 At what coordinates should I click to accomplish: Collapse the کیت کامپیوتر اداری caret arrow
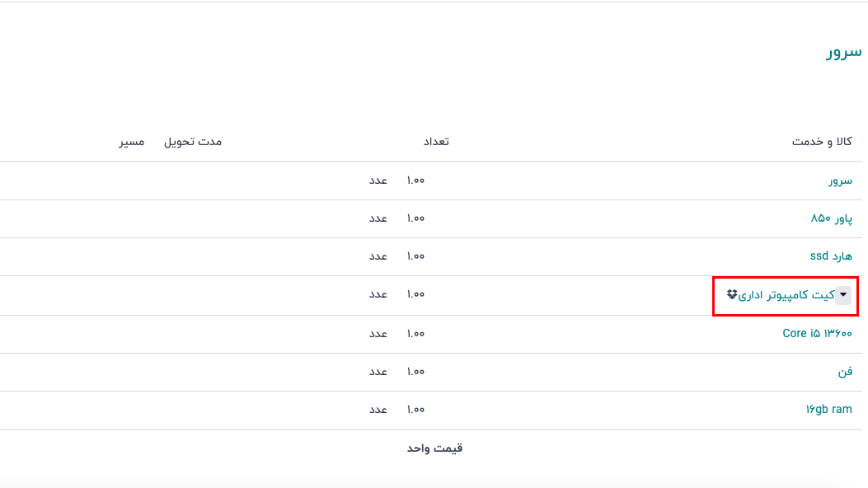842,294
